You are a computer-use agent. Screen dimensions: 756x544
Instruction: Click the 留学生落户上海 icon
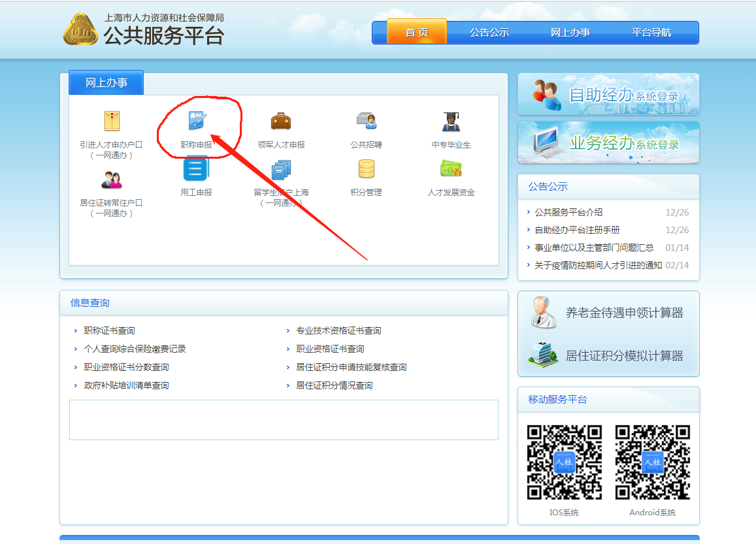(281, 171)
